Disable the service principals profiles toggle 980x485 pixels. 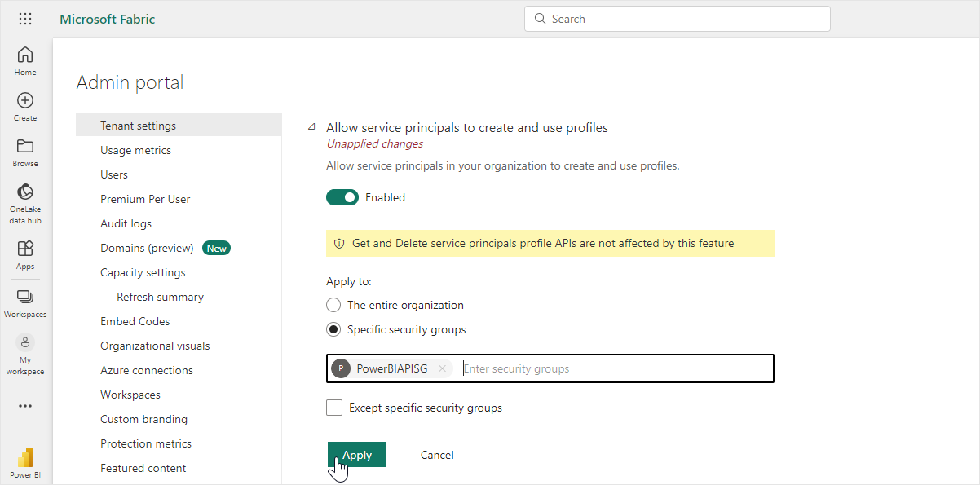342,197
